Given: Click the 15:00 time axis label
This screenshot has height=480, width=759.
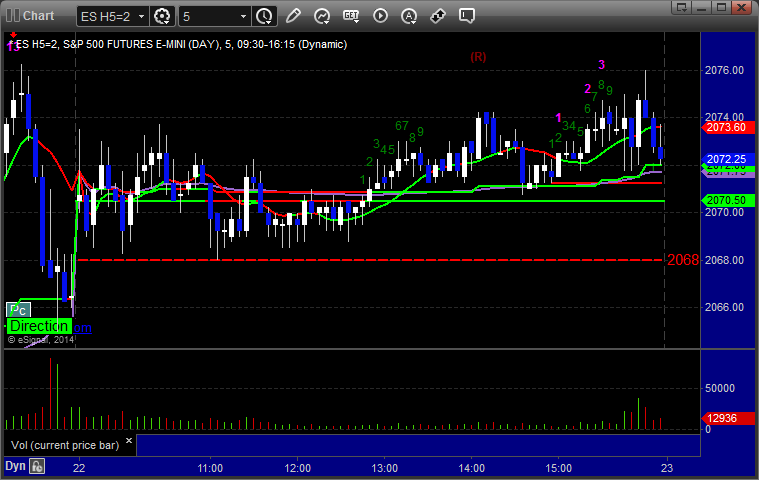Looking at the screenshot, I should click(x=559, y=468).
